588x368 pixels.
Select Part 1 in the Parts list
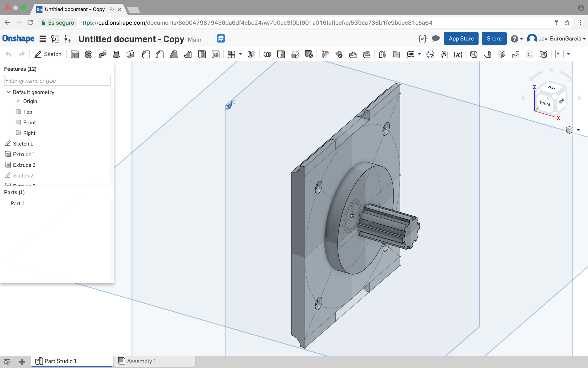17,203
